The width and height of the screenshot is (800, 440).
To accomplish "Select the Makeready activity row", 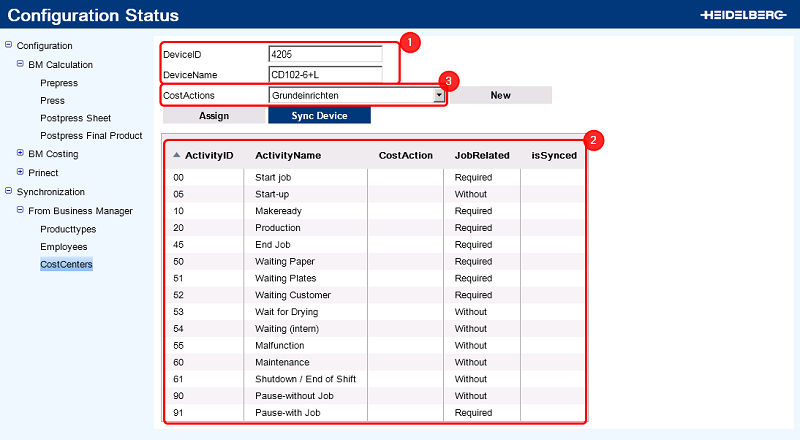I will pos(278,211).
